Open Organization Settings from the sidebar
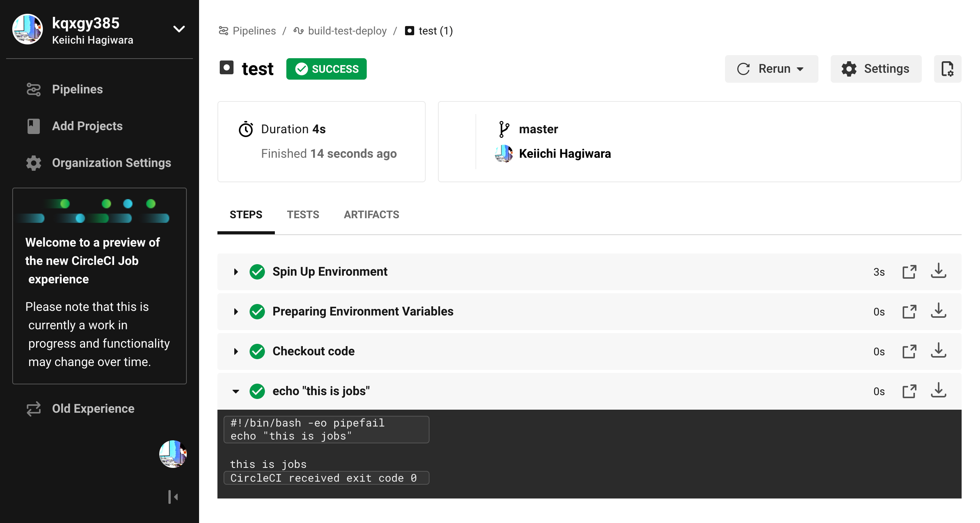Viewport: 980px width, 523px height. pos(111,163)
